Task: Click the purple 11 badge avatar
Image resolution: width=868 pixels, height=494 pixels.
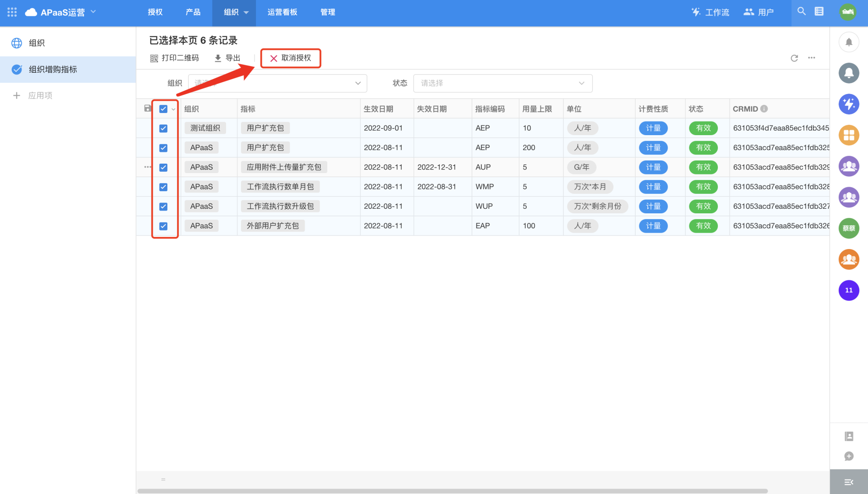Action: click(849, 290)
